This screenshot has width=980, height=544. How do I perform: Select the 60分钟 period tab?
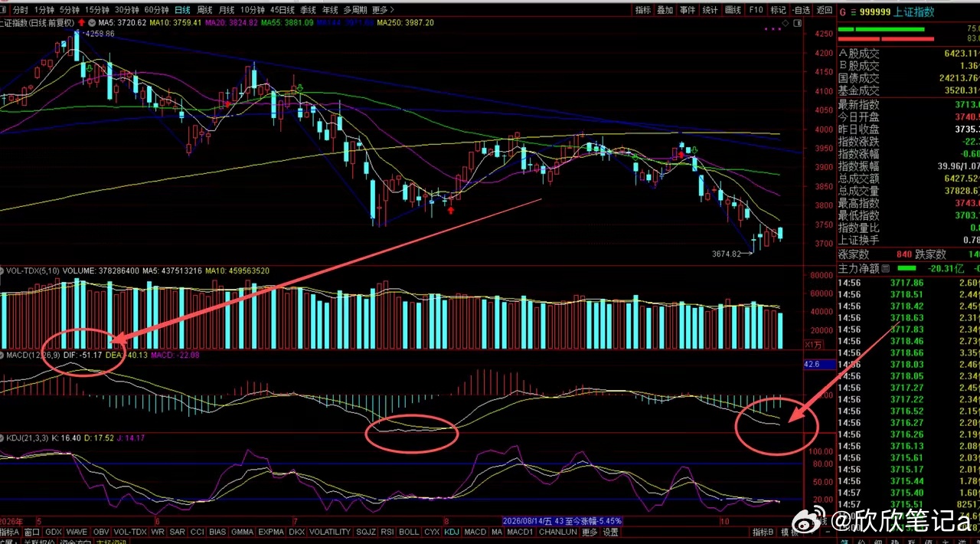[x=156, y=10]
